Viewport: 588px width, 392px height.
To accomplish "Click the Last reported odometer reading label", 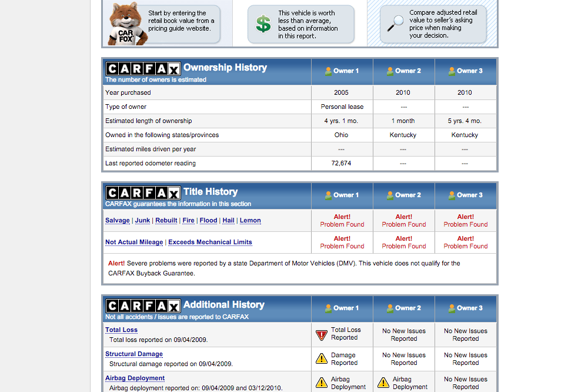I will coord(151,164).
